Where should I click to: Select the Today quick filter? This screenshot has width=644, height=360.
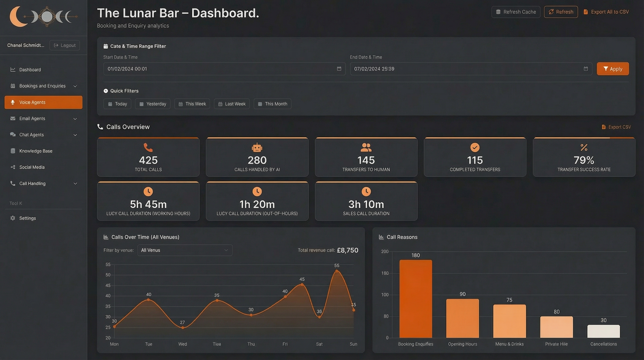(117, 104)
